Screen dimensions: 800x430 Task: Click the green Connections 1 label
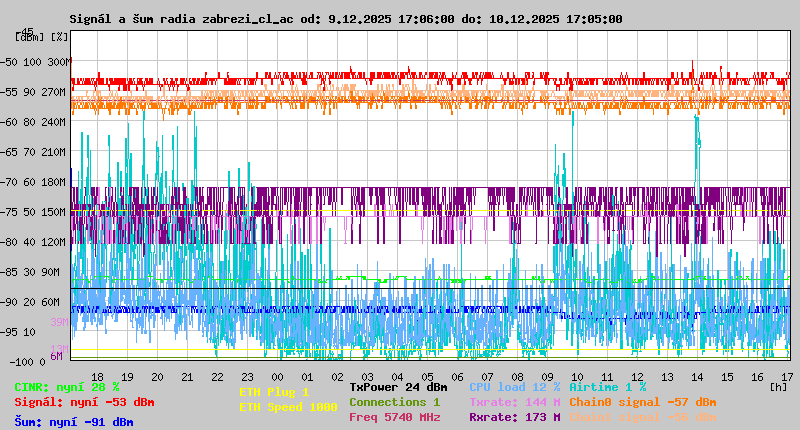tap(394, 402)
